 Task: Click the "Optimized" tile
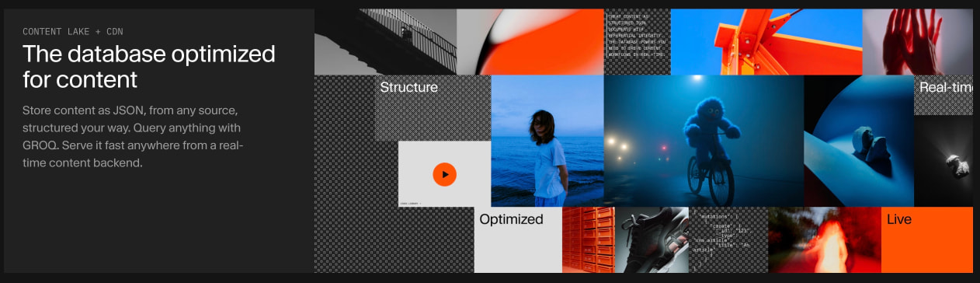(518, 239)
